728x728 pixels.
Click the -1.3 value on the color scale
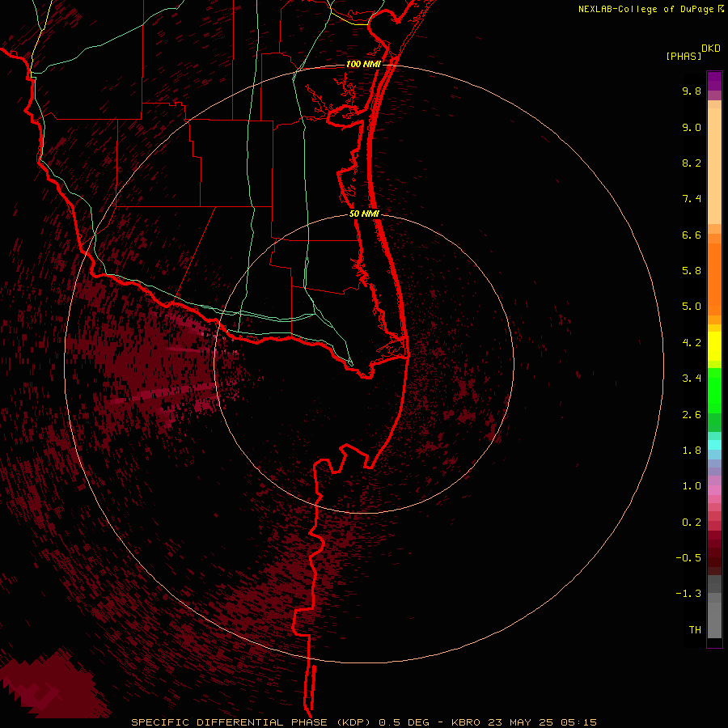[688, 594]
